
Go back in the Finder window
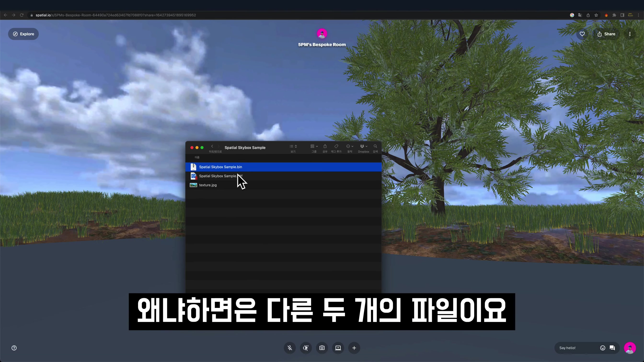212,146
